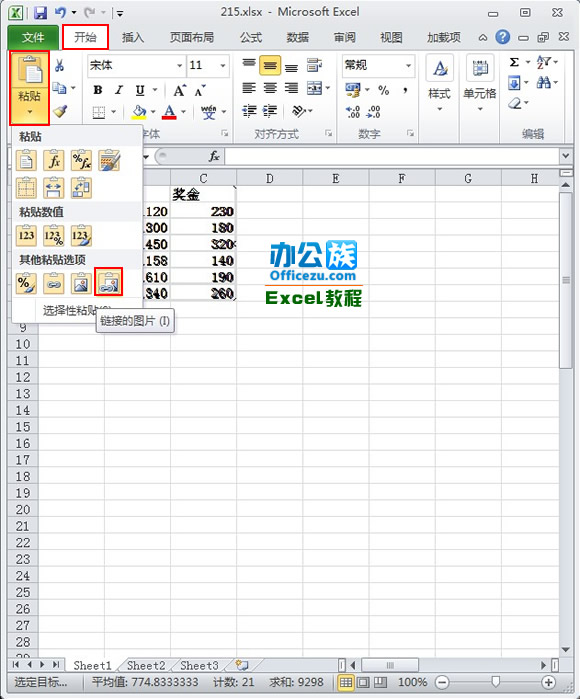
Task: Expand the formula bar
Action: (x=565, y=156)
